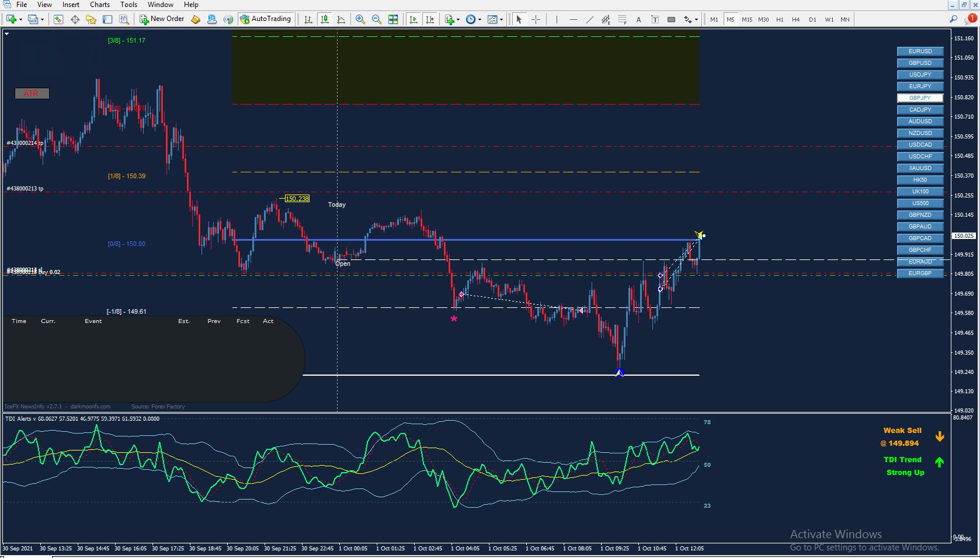This screenshot has width=980, height=558.
Task: Tile chart windows with grid icon
Action: pyautogui.click(x=393, y=19)
